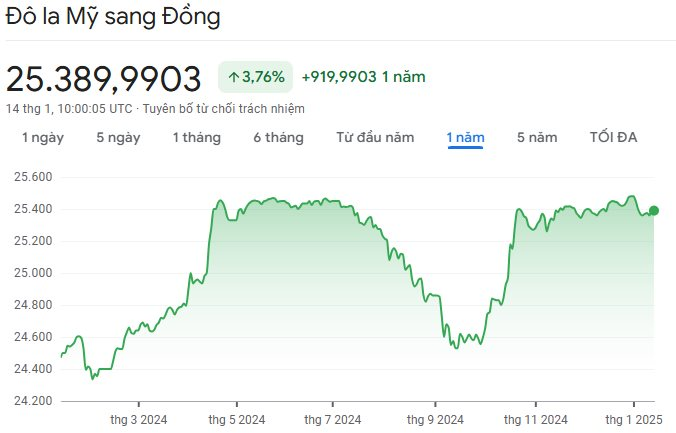Viewport: 676px width, 433px height.
Task: Click the "thg 1 2025" axis label
Action: [633, 419]
